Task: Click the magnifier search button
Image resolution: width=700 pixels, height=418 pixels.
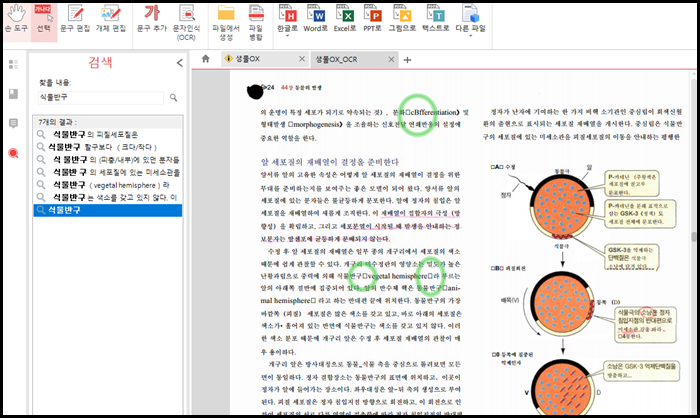Action: (x=173, y=97)
